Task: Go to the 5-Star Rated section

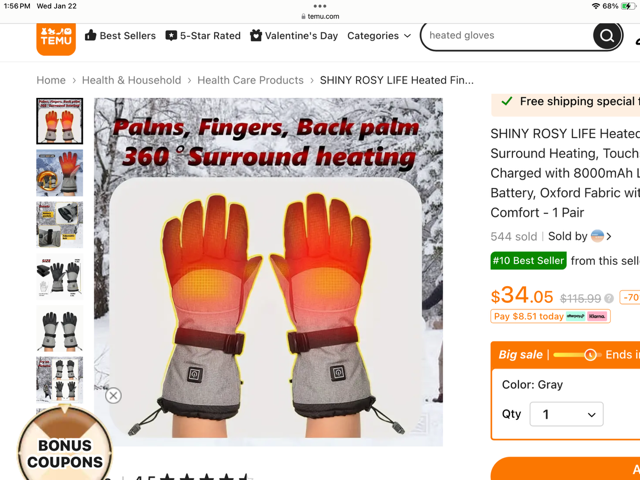Action: tap(203, 36)
